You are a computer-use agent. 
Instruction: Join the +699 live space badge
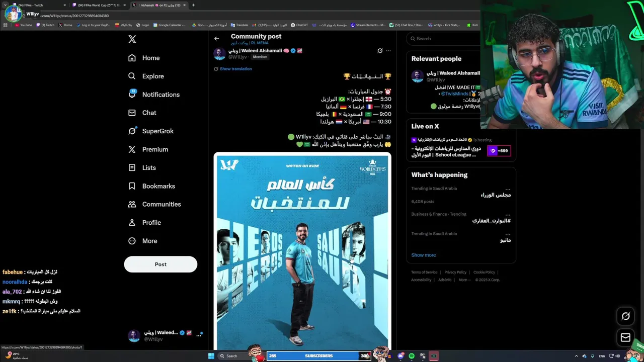point(499,150)
